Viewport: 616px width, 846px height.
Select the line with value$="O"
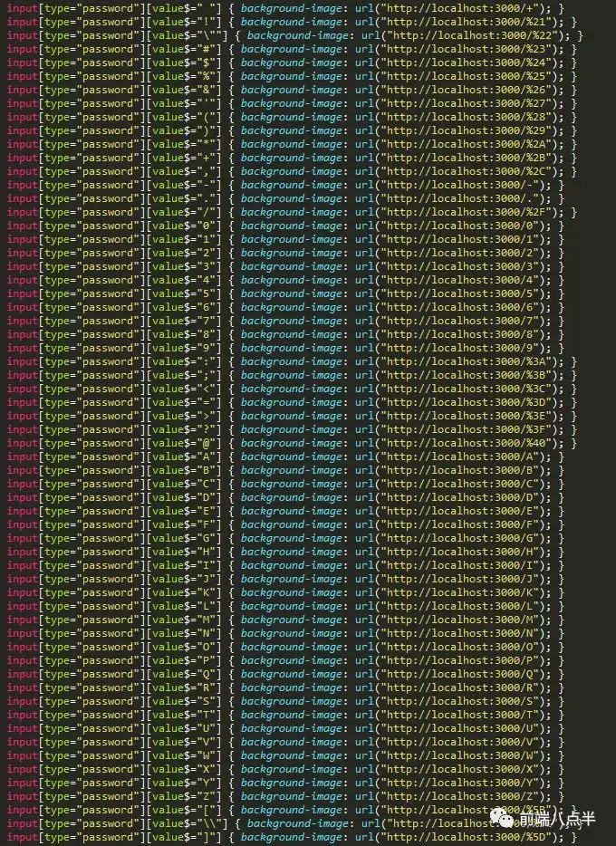[x=284, y=647]
